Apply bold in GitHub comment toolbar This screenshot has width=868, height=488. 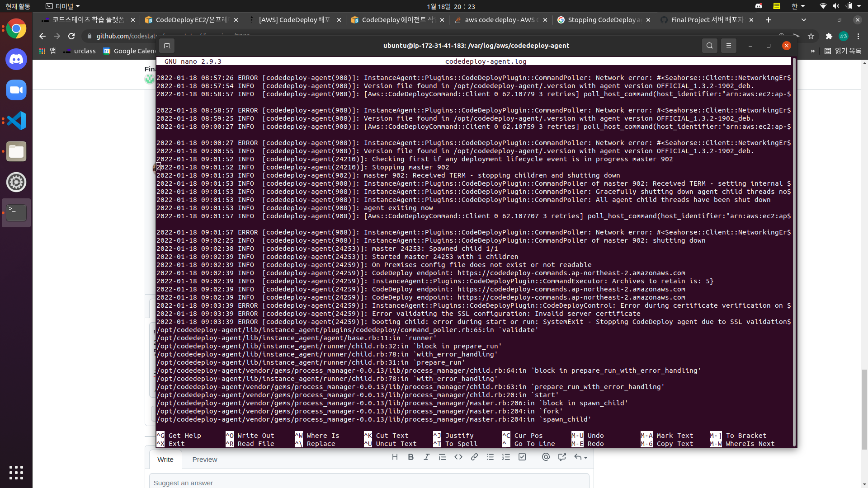click(410, 457)
